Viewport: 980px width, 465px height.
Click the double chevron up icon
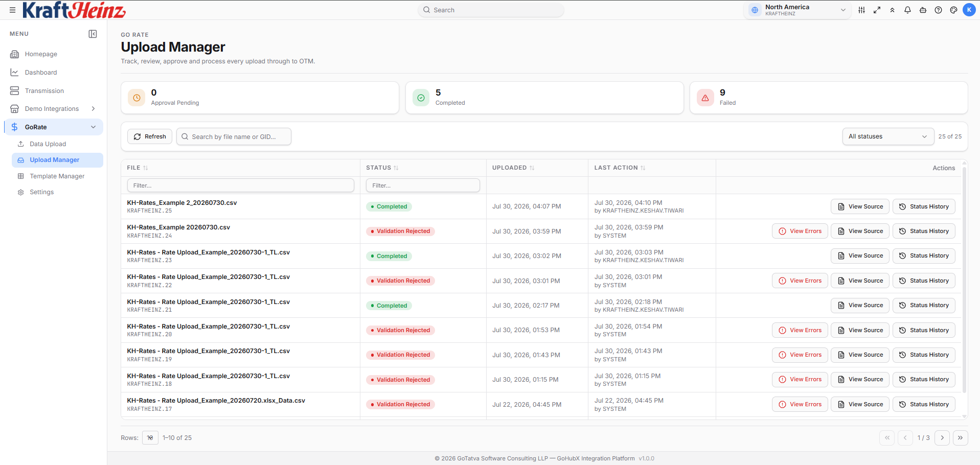click(x=892, y=10)
